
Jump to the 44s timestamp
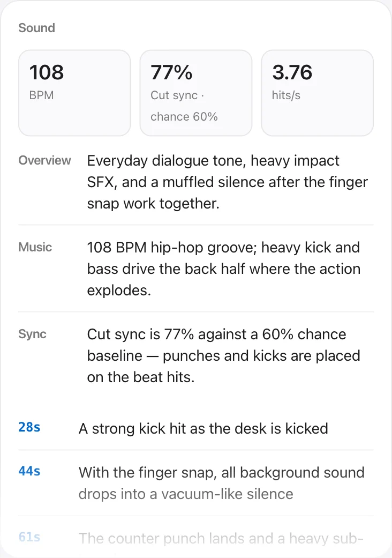tap(29, 471)
